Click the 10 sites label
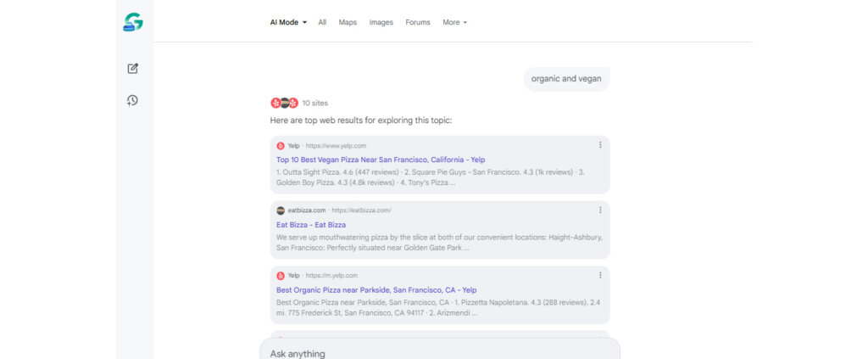Viewport: 868px width, 359px height. point(314,103)
